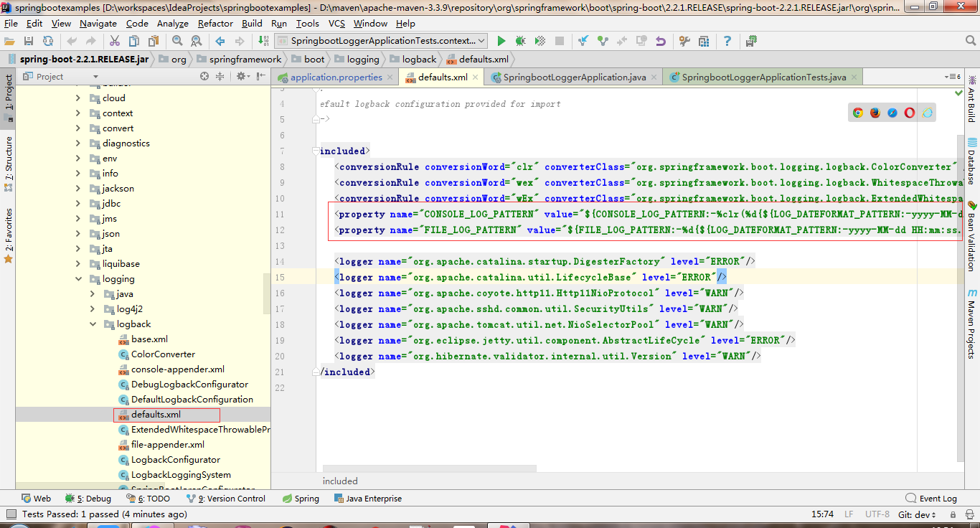Viewport: 980px width, 528px height.
Task: Click the Open file toolbar icon
Action: [x=10, y=41]
